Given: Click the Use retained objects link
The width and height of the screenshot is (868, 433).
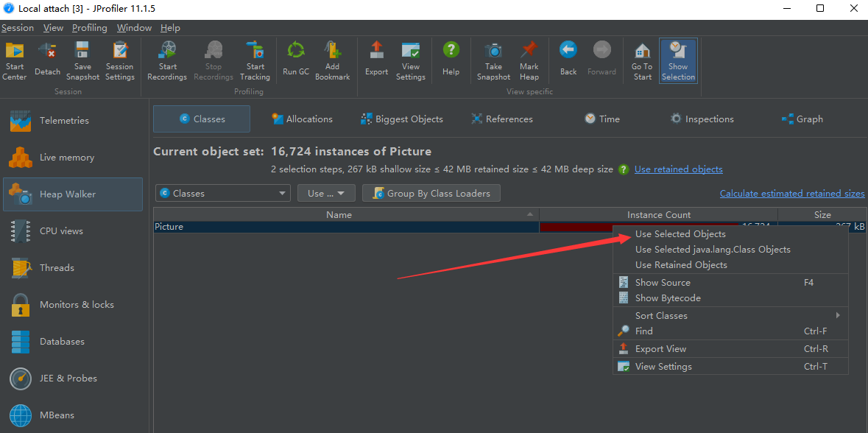Looking at the screenshot, I should (678, 169).
